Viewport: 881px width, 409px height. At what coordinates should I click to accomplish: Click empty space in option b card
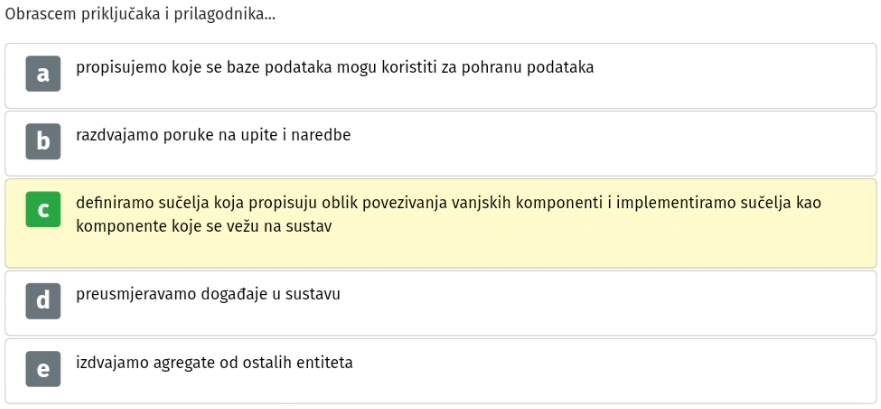tap(618, 144)
